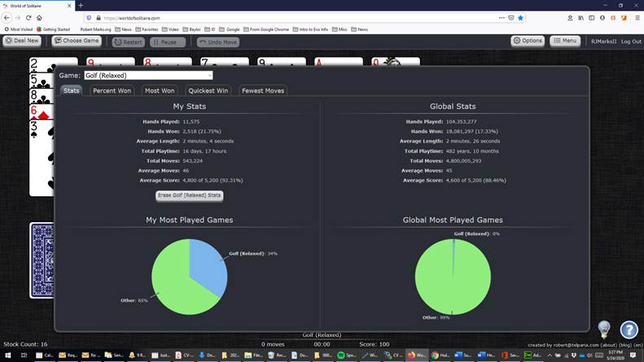The height and width of the screenshot is (362, 644).
Task: Click the browser address bar
Action: click(293, 17)
